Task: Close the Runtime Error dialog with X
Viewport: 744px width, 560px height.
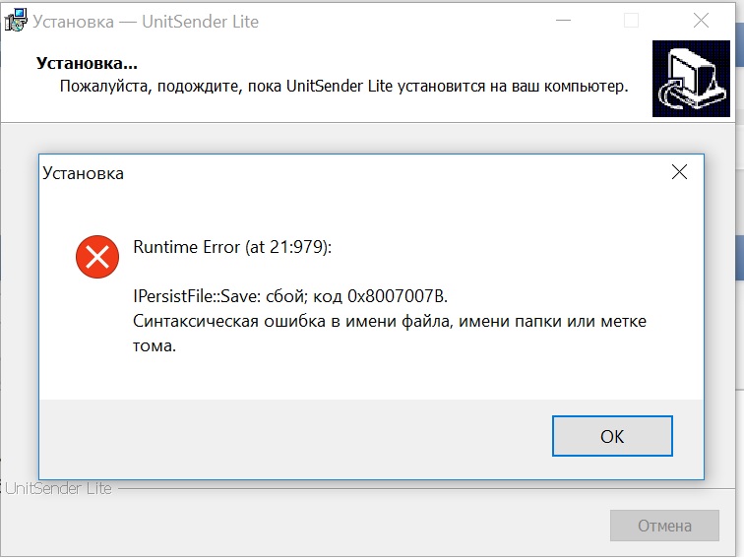Action: pyautogui.click(x=678, y=173)
